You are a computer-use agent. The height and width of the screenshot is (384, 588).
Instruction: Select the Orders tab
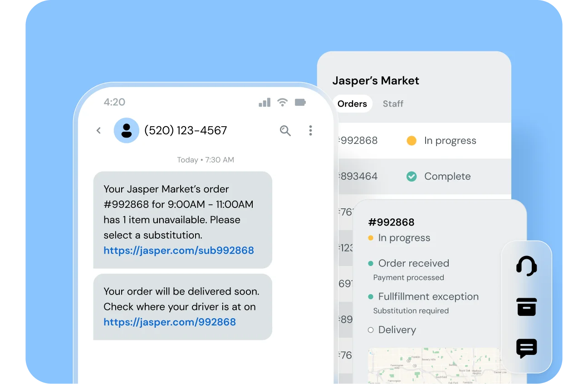(352, 104)
